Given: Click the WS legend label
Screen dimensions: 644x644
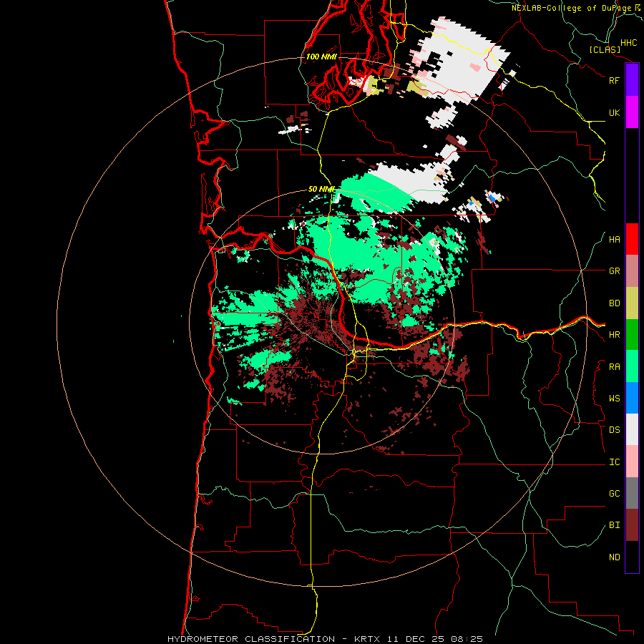Looking at the screenshot, I should [614, 399].
